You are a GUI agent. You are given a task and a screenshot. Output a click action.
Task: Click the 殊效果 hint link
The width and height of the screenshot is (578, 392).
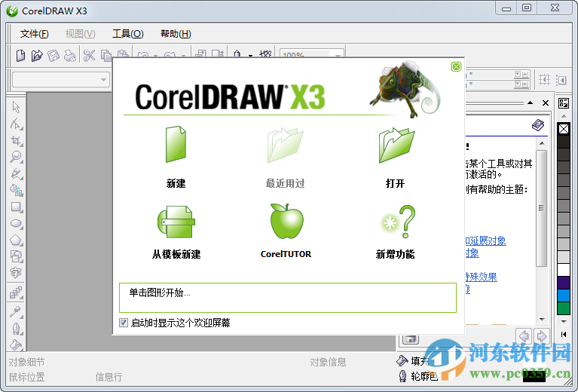(481, 277)
